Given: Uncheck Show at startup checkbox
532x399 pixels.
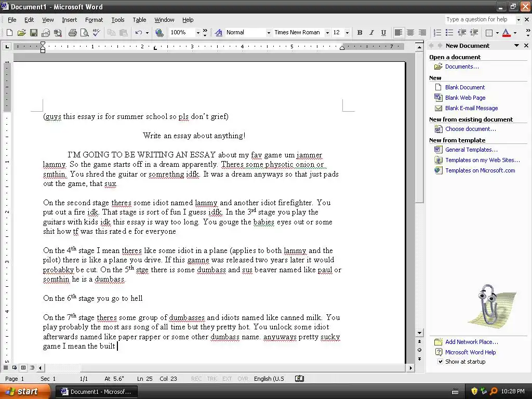Looking at the screenshot, I should click(440, 362).
